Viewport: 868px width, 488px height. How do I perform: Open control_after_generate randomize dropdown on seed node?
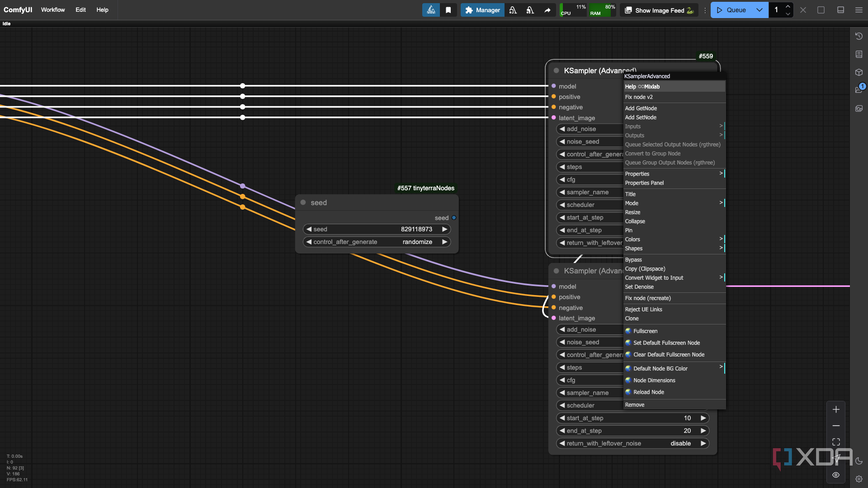click(377, 242)
